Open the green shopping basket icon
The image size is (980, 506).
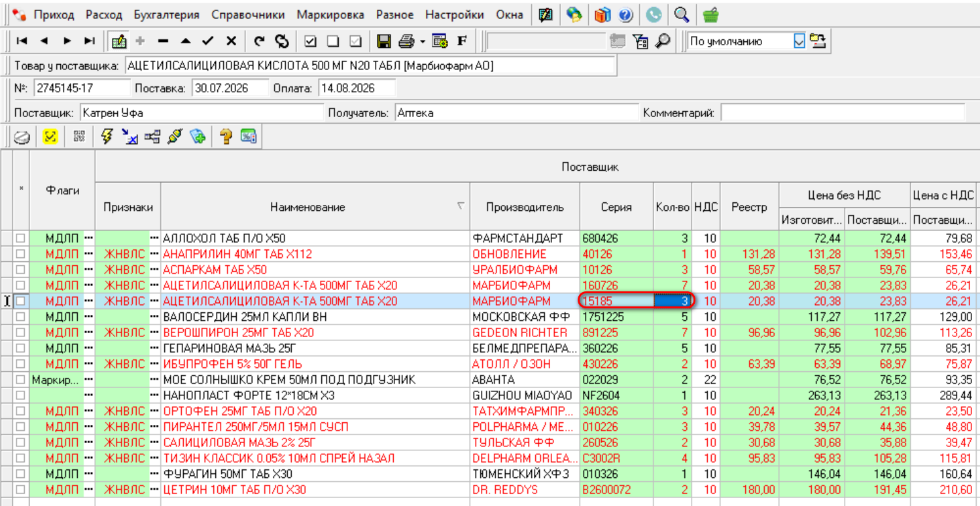(x=710, y=14)
